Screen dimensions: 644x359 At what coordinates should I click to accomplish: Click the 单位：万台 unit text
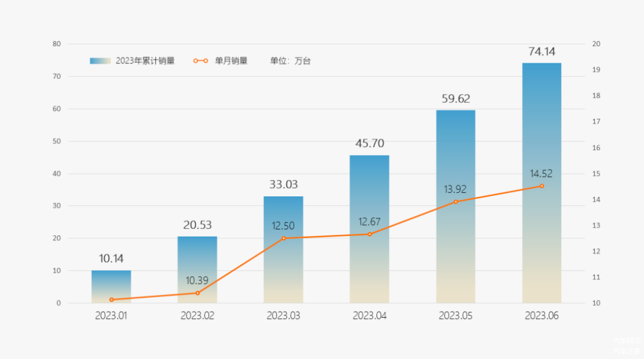click(290, 60)
